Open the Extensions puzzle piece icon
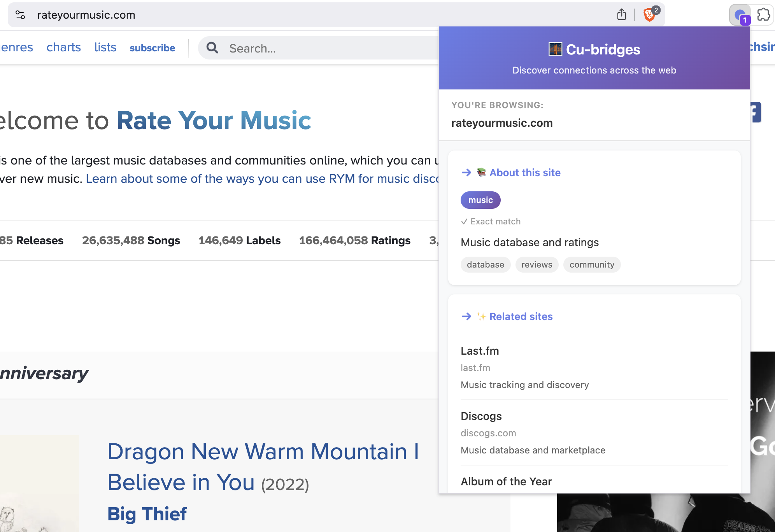Viewport: 775px width, 532px height. [x=763, y=15]
